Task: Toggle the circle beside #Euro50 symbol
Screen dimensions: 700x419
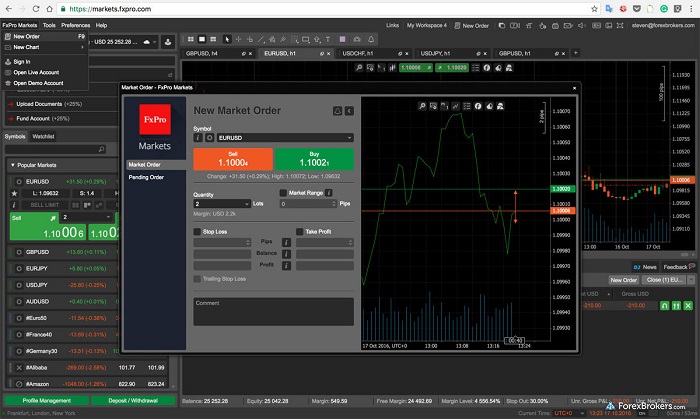Action: click(x=19, y=318)
